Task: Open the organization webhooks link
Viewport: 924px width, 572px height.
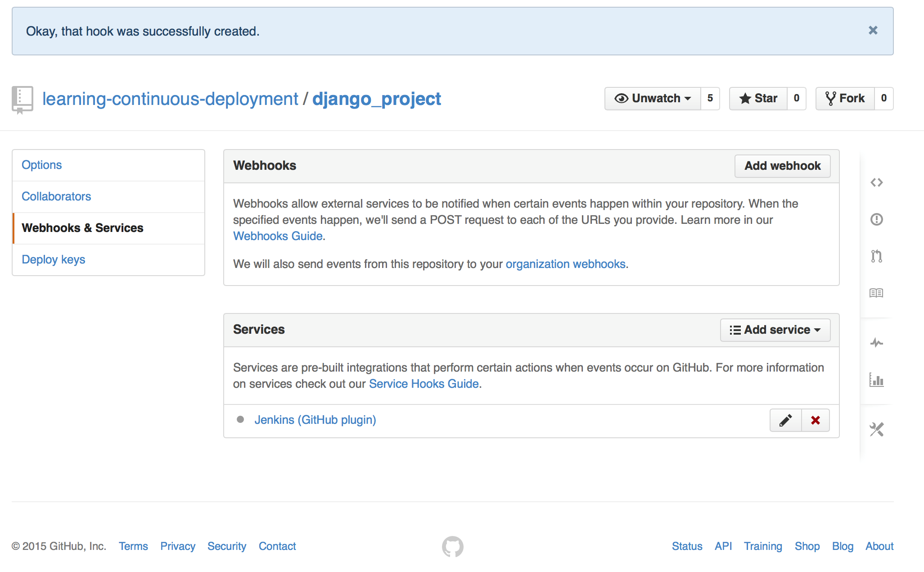Action: tap(566, 264)
